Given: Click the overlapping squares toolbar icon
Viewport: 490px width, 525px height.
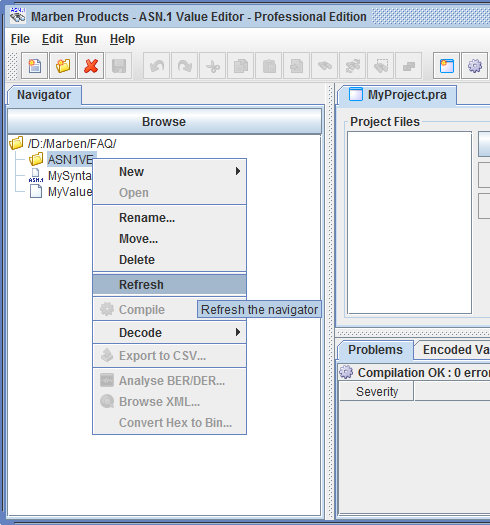Looking at the screenshot, I should click(x=409, y=66).
